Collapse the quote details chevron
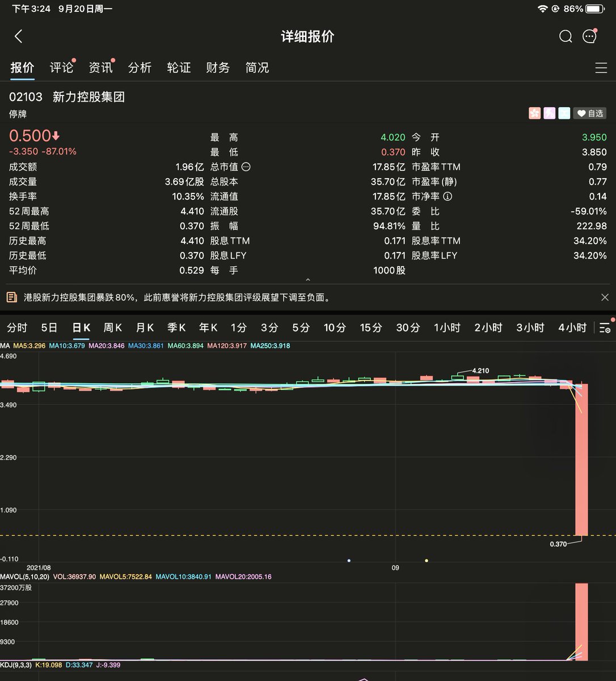 click(x=308, y=280)
